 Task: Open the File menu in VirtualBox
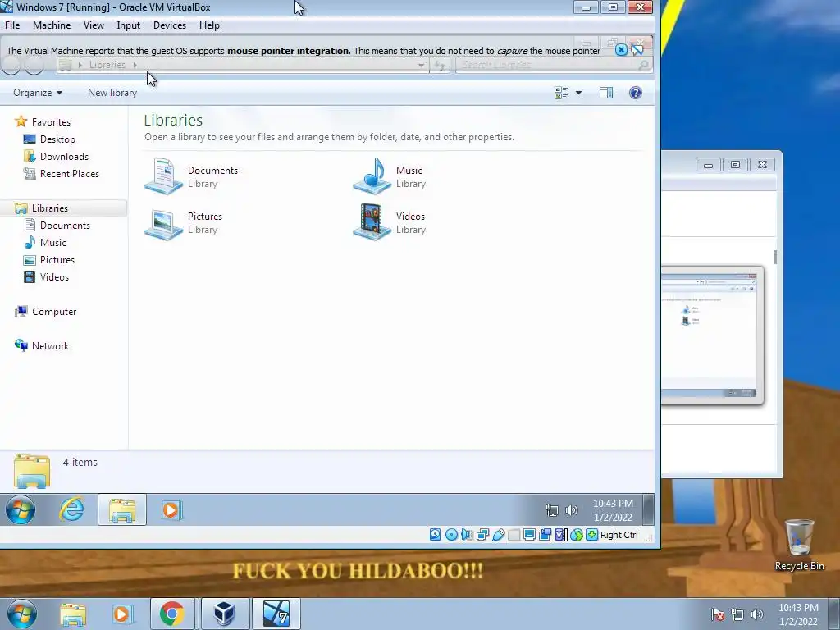pos(12,25)
